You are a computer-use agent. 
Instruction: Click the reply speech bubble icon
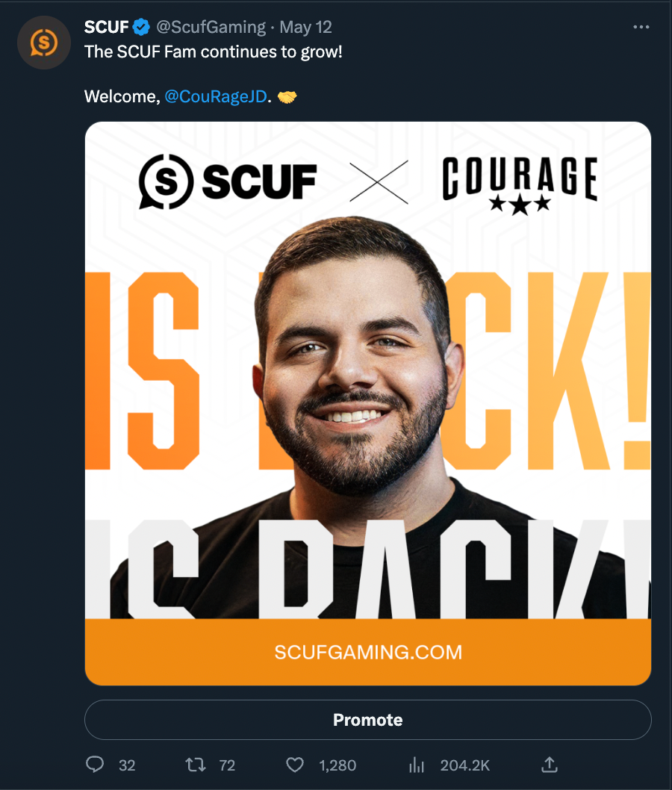[95, 765]
